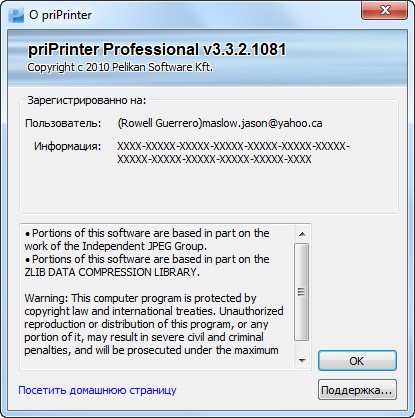Screen dimensions: 415x418
Task: Click the second line of the license key
Action: point(214,159)
